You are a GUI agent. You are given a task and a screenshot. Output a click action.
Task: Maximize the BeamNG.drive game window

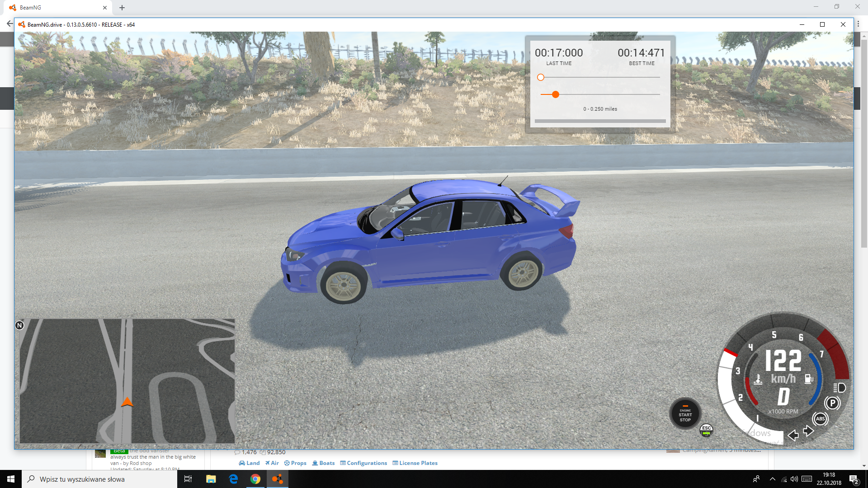[822, 24]
